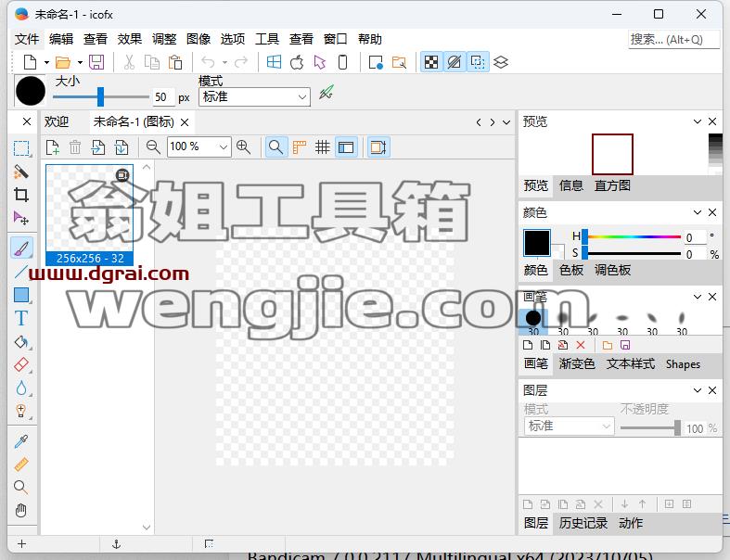Viewport: 730px width, 560px height.
Task: Toggle the rulers display button
Action: 300,147
